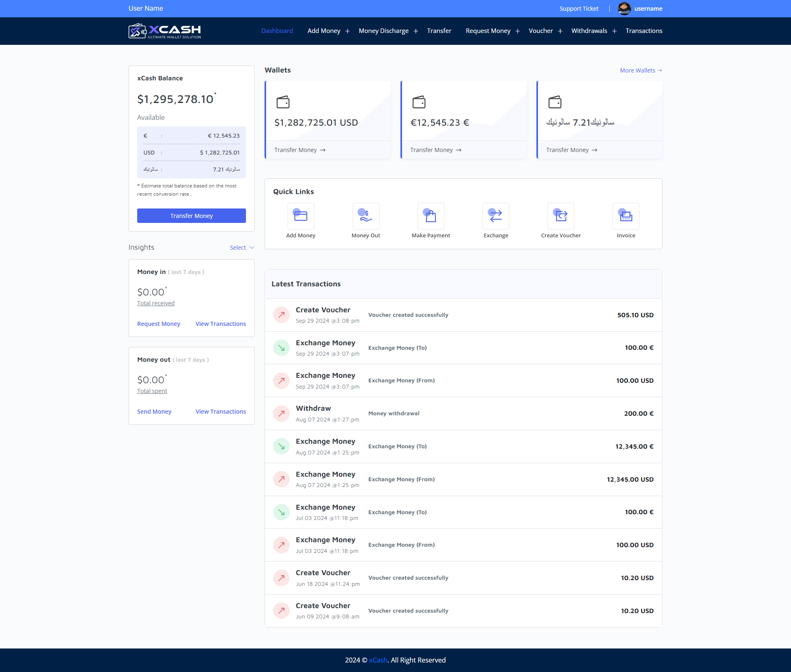Click Total received under Money in
791x672 pixels.
tap(156, 303)
